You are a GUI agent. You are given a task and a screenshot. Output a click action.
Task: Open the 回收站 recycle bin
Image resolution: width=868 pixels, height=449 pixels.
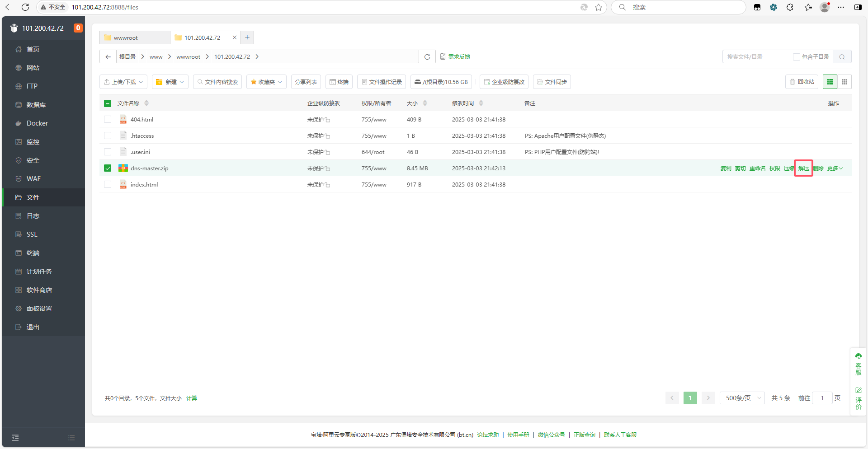click(x=802, y=82)
